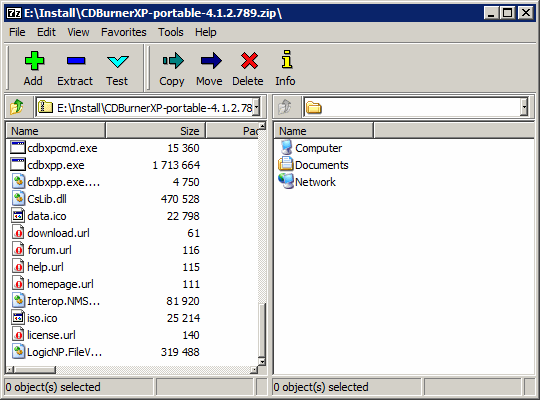This screenshot has height=400, width=540.
Task: Click the size value 81 920
Action: [183, 301]
